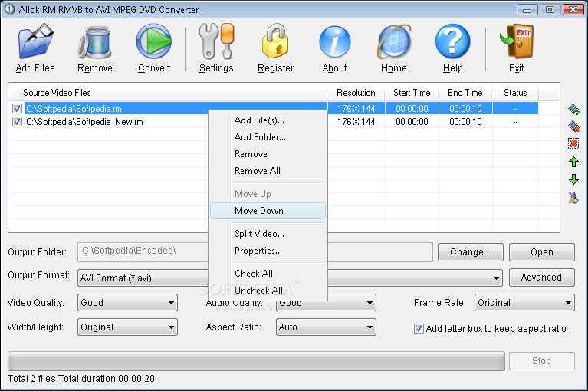
Task: Click the Open output folder button
Action: pos(542,252)
